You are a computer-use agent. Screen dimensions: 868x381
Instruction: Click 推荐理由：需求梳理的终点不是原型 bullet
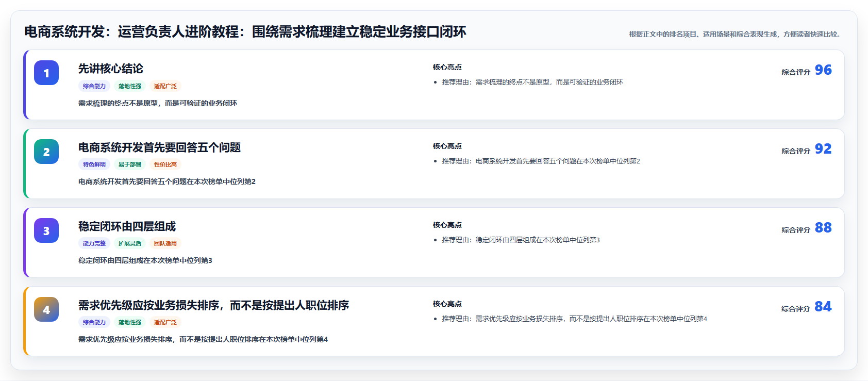(x=532, y=82)
